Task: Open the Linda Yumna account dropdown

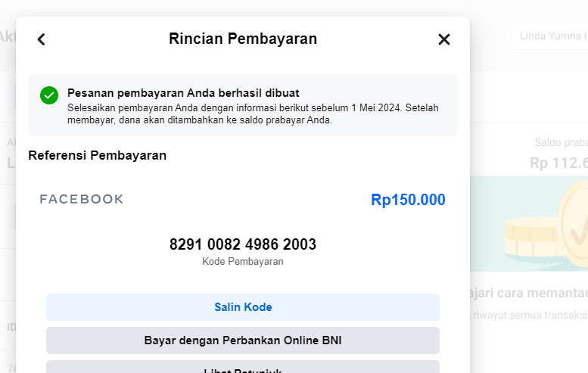Action: click(550, 36)
